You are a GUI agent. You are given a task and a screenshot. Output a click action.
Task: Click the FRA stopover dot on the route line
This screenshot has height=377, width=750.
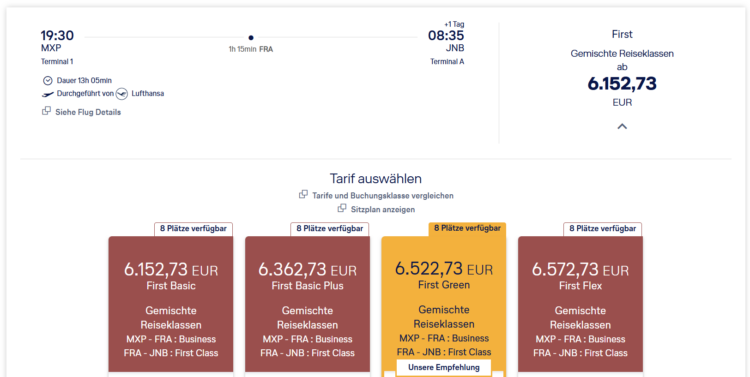251,37
